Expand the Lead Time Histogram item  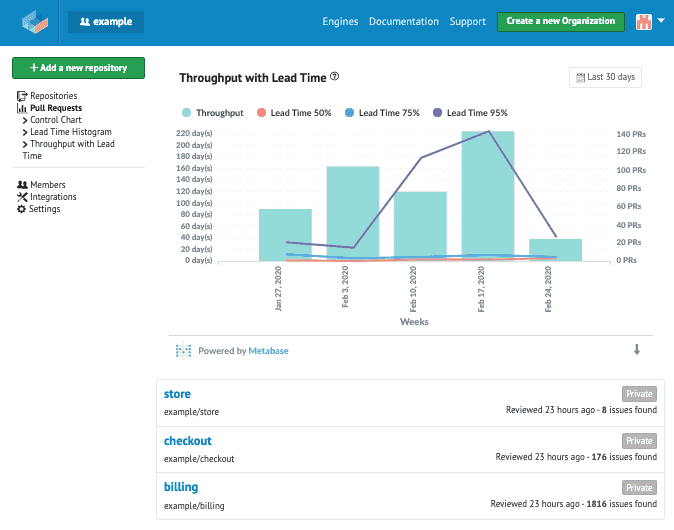tap(70, 132)
